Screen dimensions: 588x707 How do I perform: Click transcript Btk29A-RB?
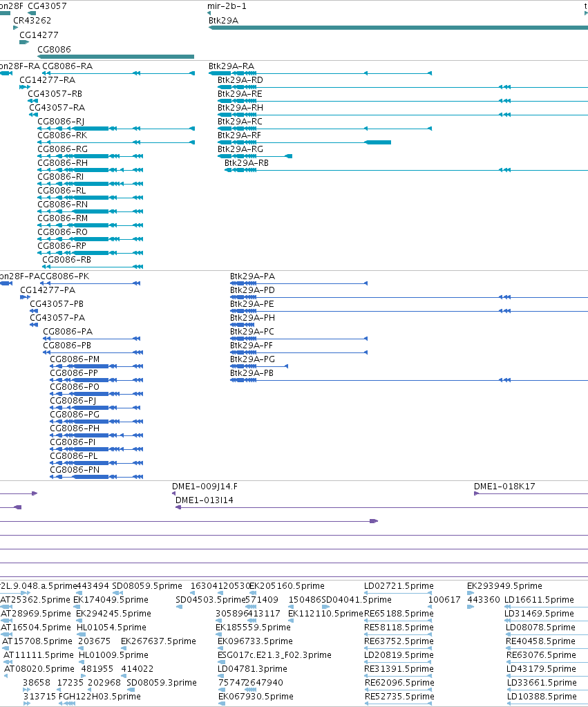(247, 163)
